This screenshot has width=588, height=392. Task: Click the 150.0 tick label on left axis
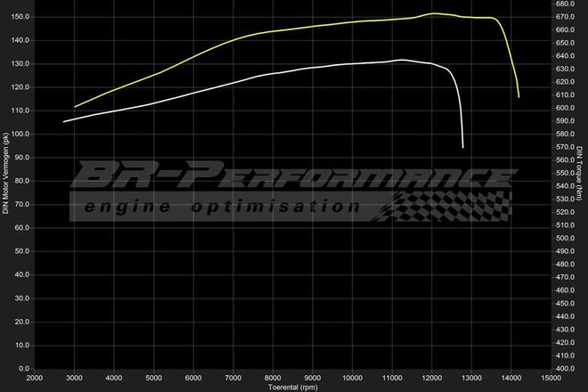[20, 17]
